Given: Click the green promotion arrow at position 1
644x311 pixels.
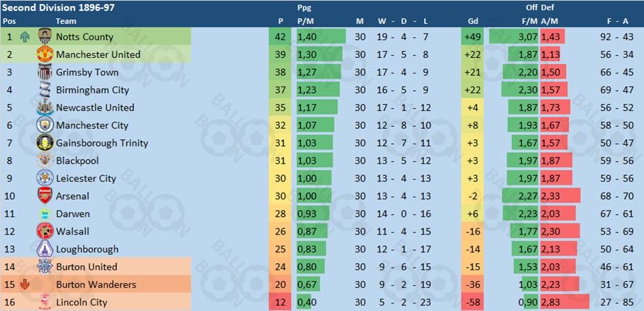Looking at the screenshot, I should [24, 37].
